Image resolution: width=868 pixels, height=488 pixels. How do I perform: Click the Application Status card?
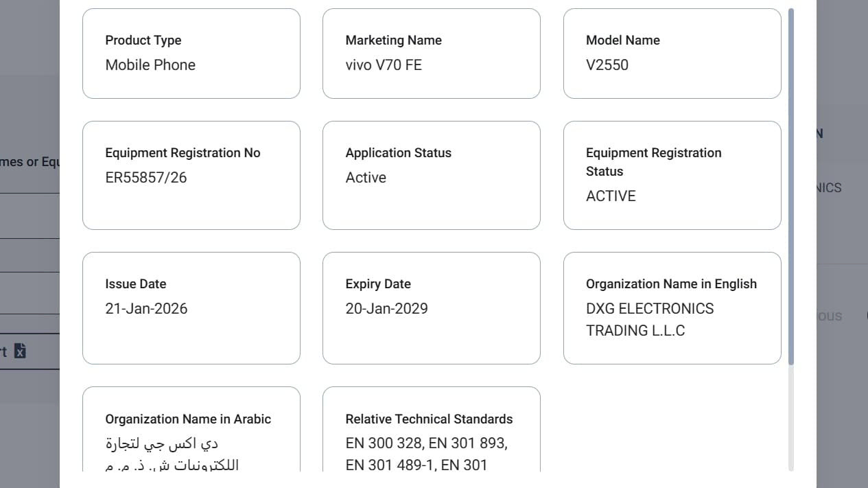[431, 176]
